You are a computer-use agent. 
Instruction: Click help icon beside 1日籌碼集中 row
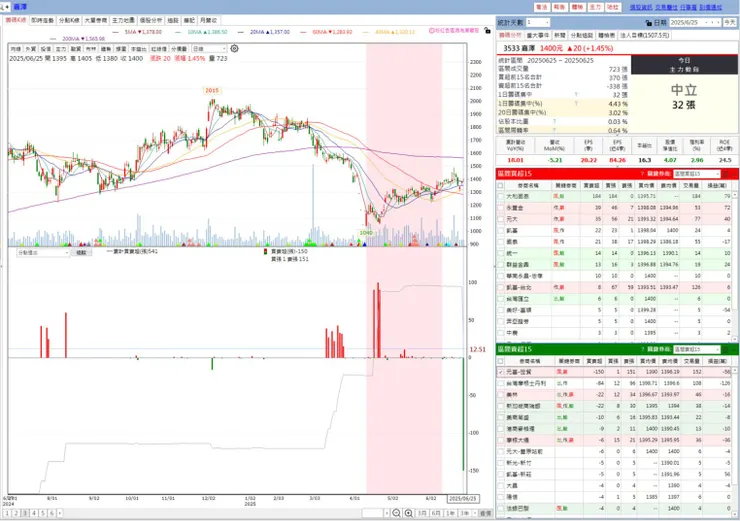pos(576,94)
